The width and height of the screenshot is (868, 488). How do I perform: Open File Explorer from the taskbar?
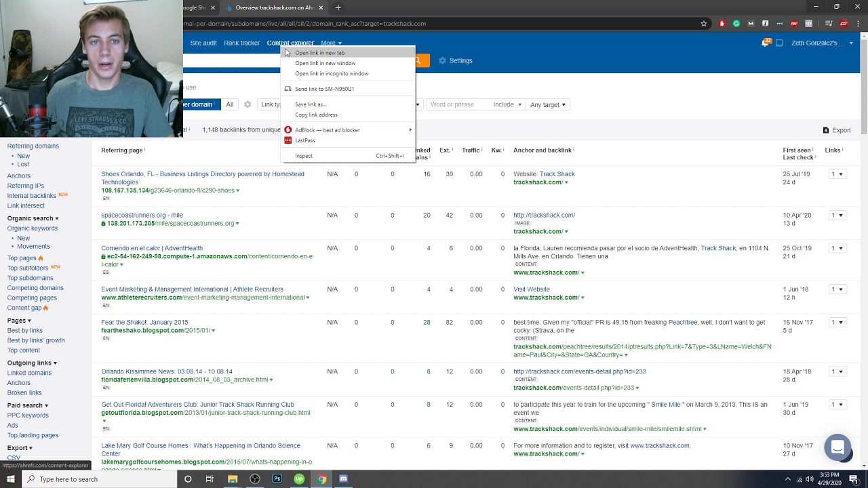coord(233,479)
